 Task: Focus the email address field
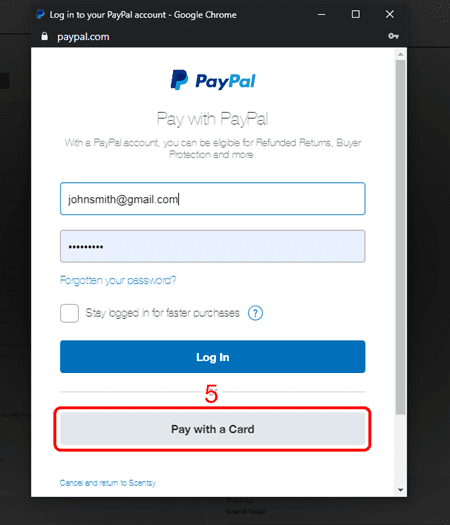tap(213, 199)
